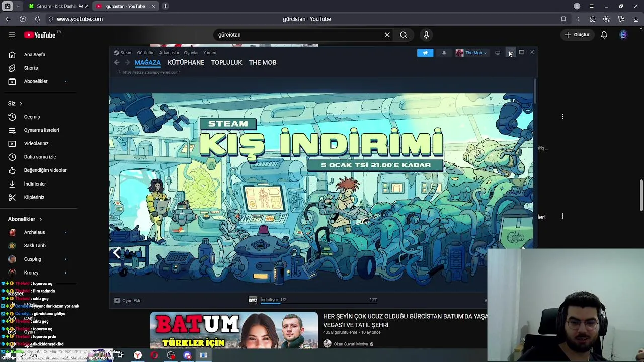The width and height of the screenshot is (644, 362).
Task: Add a game via Oyun Ekle
Action: pos(128,300)
